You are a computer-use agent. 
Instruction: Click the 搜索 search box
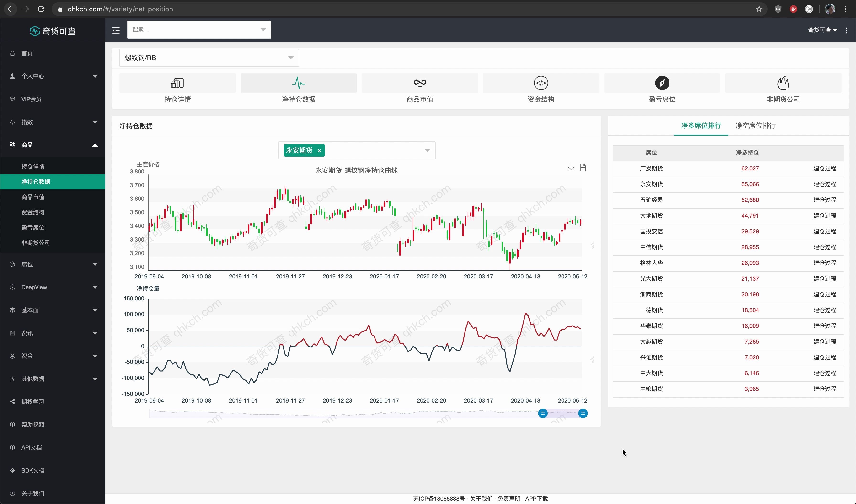point(199,30)
